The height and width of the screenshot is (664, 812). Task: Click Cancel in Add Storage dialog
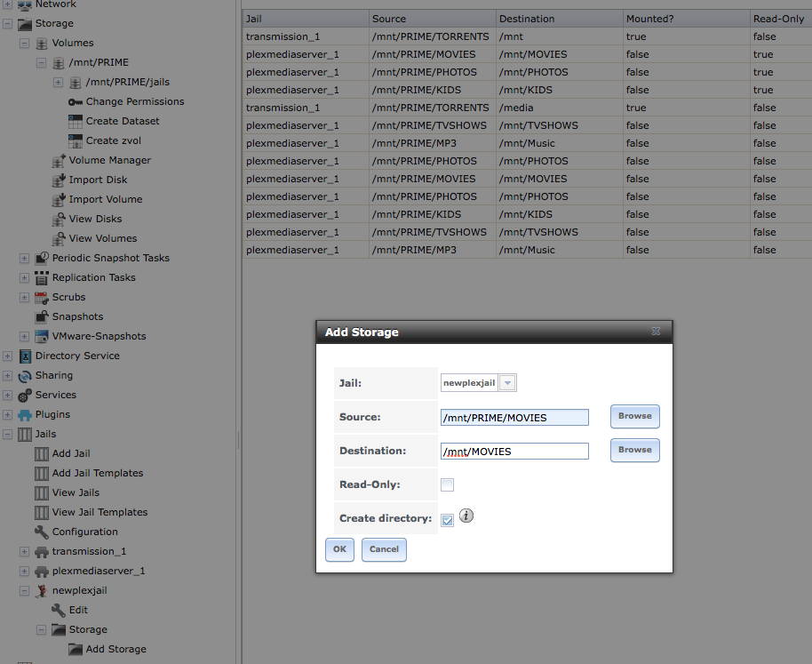tap(384, 549)
